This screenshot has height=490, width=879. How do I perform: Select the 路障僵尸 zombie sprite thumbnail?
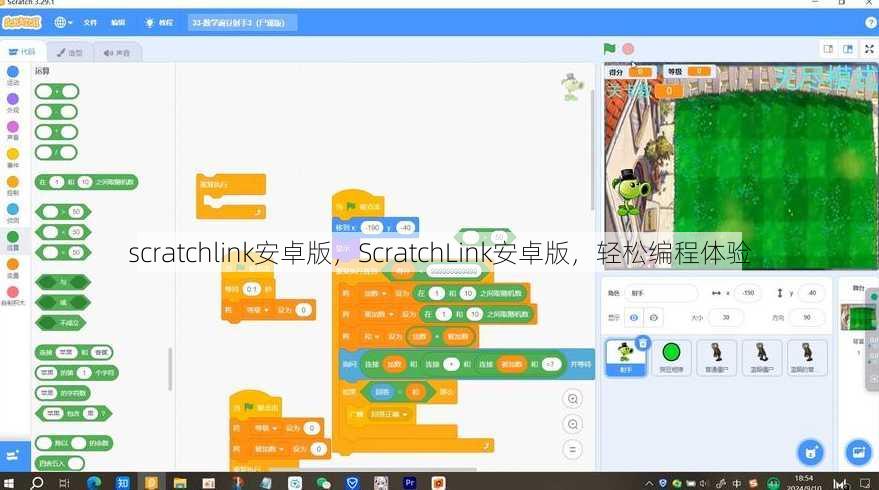click(x=762, y=358)
